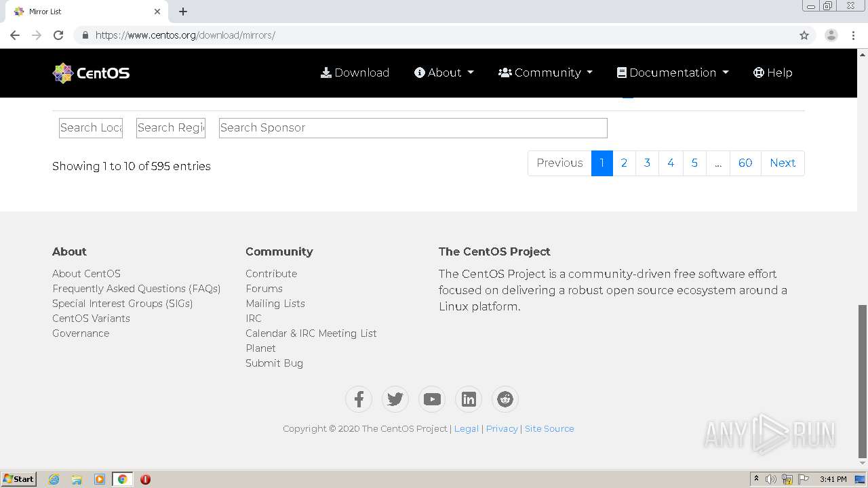868x488 pixels.
Task: Open Frequently Asked Questions (FAQs)
Action: (x=136, y=288)
